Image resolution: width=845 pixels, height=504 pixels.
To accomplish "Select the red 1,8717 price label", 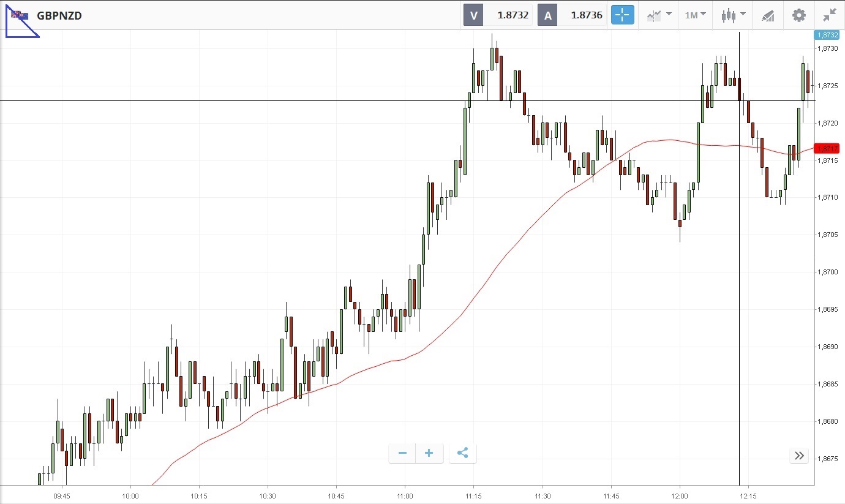I will tap(829, 148).
